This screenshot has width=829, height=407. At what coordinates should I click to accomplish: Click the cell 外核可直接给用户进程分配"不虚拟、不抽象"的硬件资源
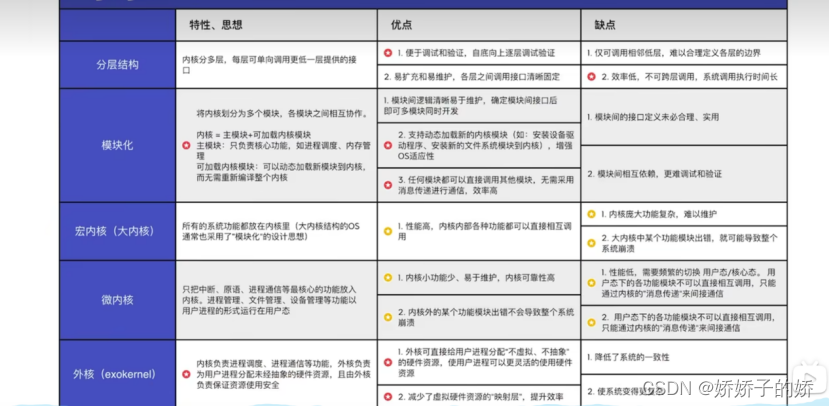(479, 363)
